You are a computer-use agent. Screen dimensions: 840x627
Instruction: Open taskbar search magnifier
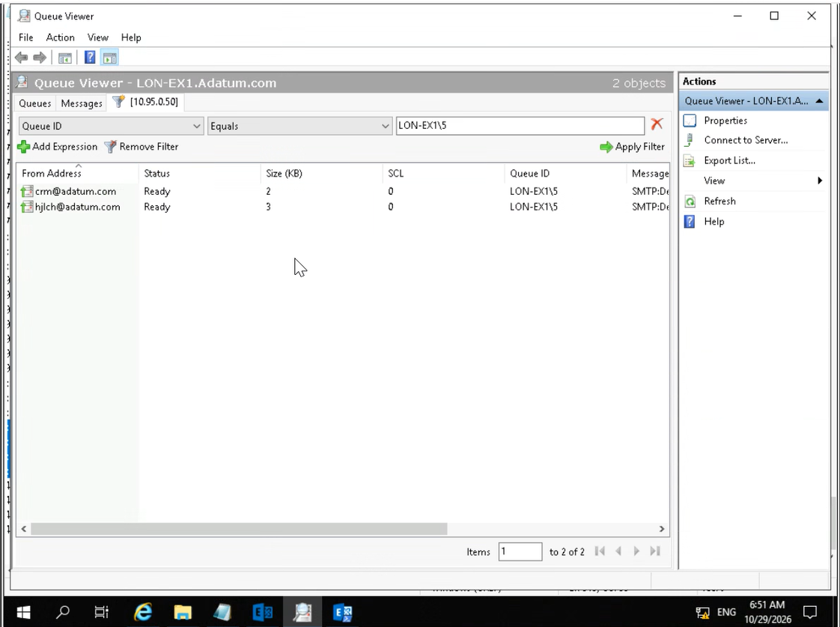(63, 611)
